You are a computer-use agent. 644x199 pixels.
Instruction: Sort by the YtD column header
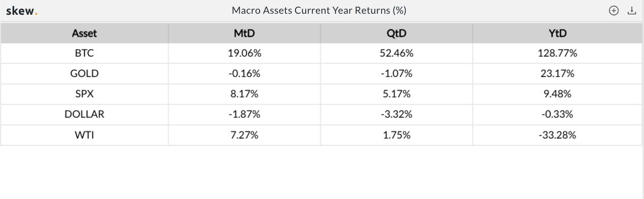coord(558,34)
